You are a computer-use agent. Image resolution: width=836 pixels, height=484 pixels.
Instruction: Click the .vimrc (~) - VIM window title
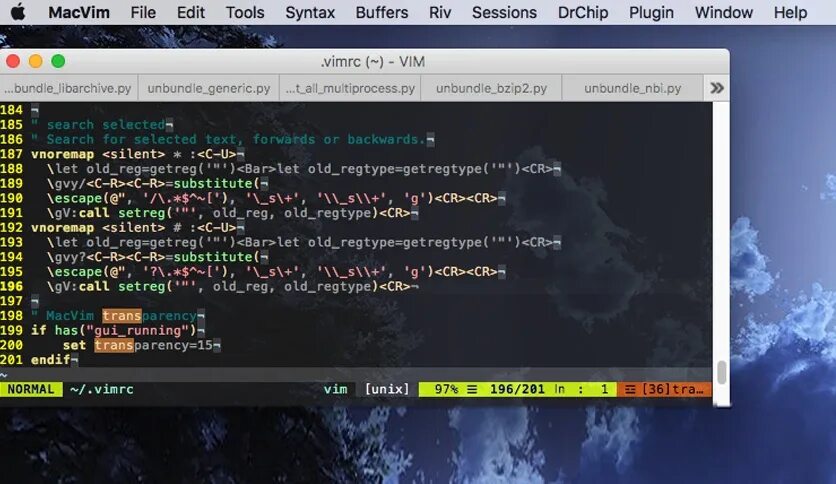pyautogui.click(x=373, y=61)
